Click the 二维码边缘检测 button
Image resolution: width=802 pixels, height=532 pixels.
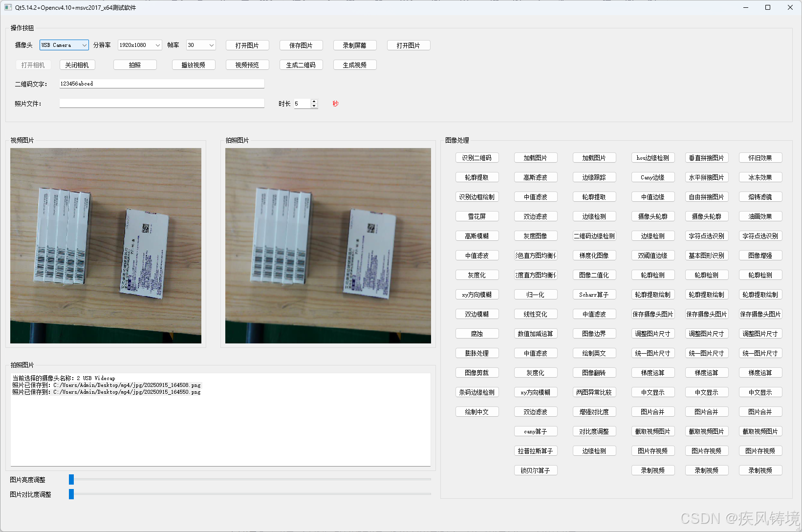[x=594, y=236]
